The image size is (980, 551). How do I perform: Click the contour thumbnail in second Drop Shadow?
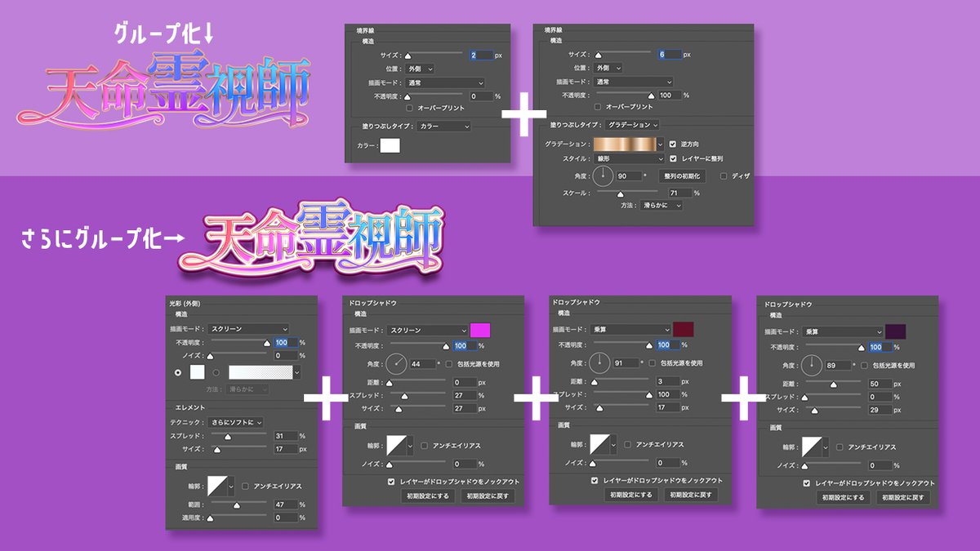601,442
